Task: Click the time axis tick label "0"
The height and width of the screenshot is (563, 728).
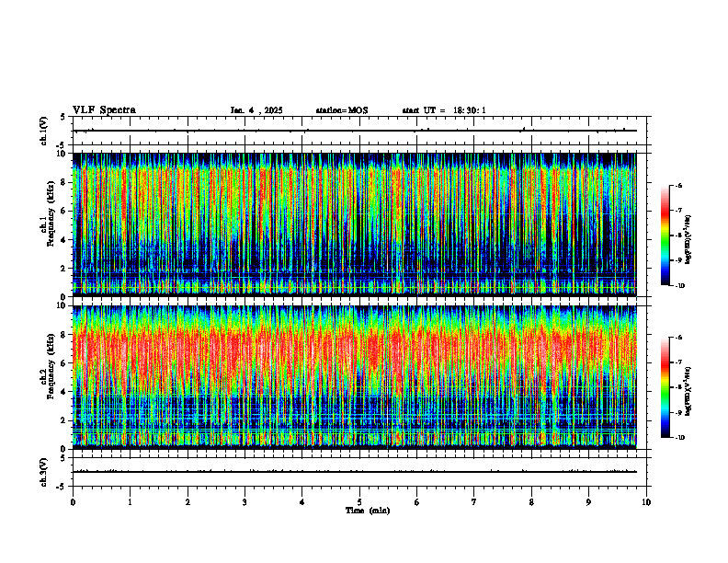Action: coord(73,502)
